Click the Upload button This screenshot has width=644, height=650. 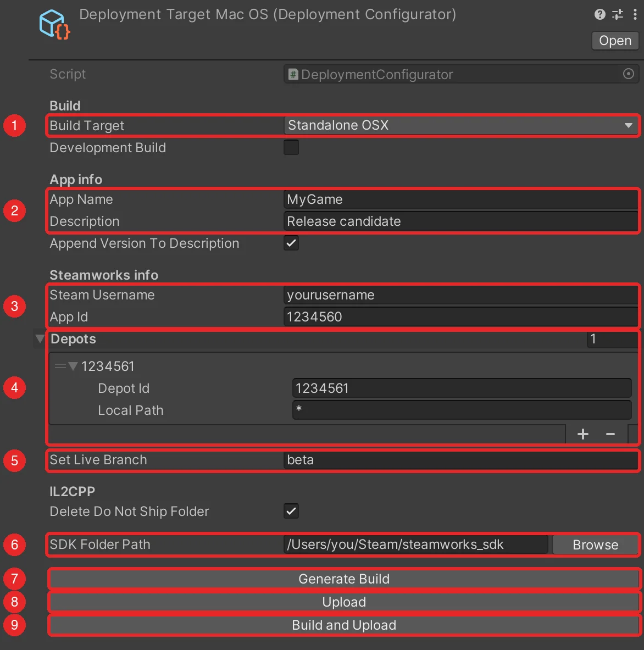[x=344, y=602]
